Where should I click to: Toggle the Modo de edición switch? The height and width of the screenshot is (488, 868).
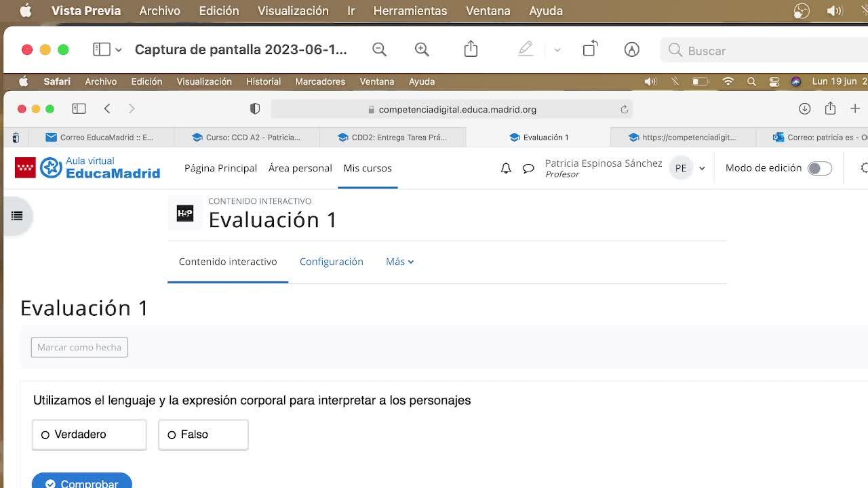point(819,168)
